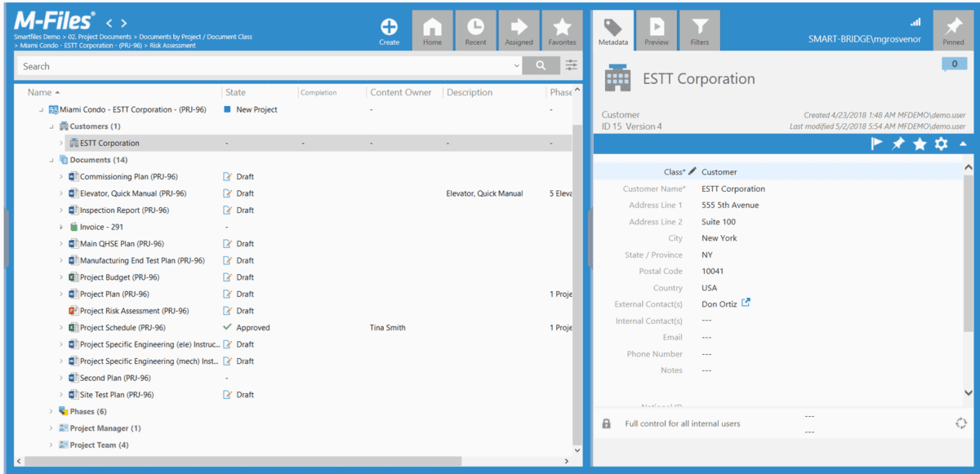Screen dimensions: 980x474
Task: Open the Create new object menu
Action: click(390, 29)
